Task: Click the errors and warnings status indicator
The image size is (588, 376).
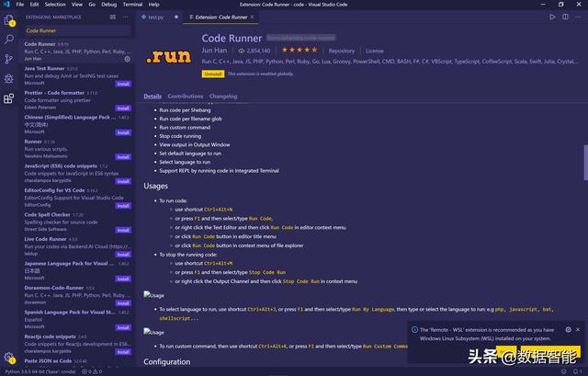Action: 92,371
